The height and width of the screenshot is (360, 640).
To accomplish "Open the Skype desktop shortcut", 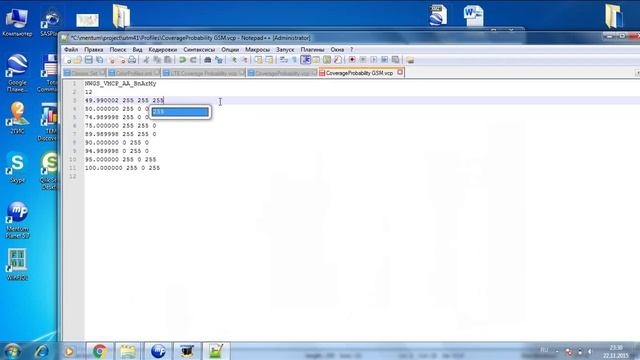I will (17, 167).
